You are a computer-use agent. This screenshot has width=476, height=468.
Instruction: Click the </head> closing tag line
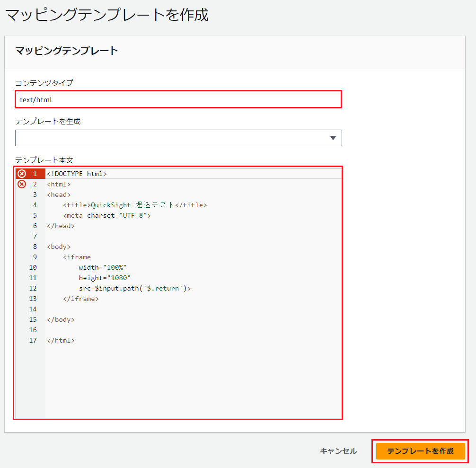tap(61, 226)
